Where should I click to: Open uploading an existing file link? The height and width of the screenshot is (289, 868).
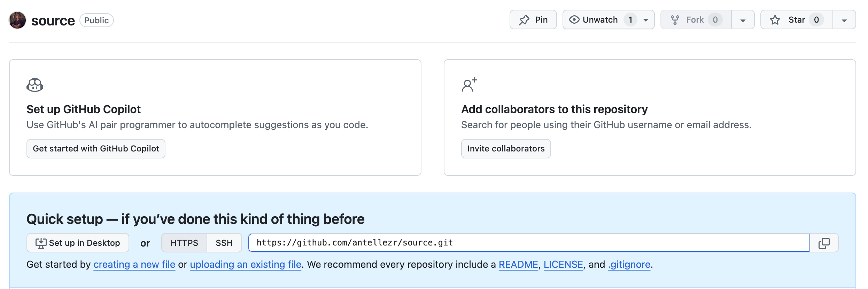tap(246, 265)
